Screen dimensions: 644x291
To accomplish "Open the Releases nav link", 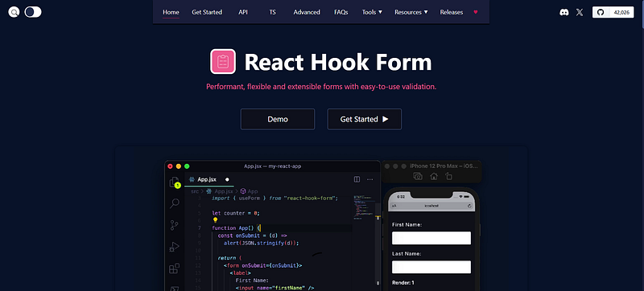I will [452, 12].
